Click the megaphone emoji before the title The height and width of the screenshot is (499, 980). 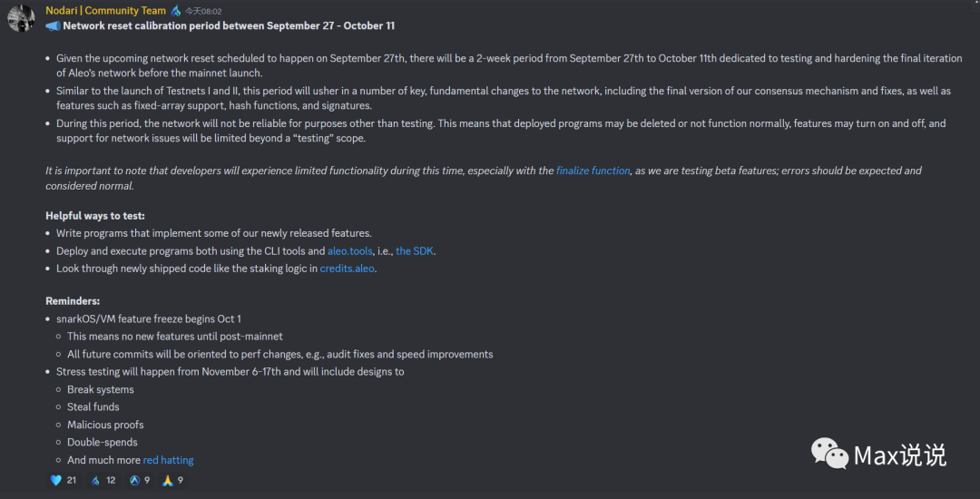click(53, 26)
